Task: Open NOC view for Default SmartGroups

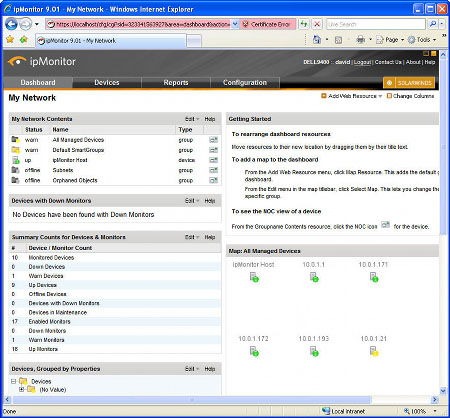Action: [x=213, y=150]
